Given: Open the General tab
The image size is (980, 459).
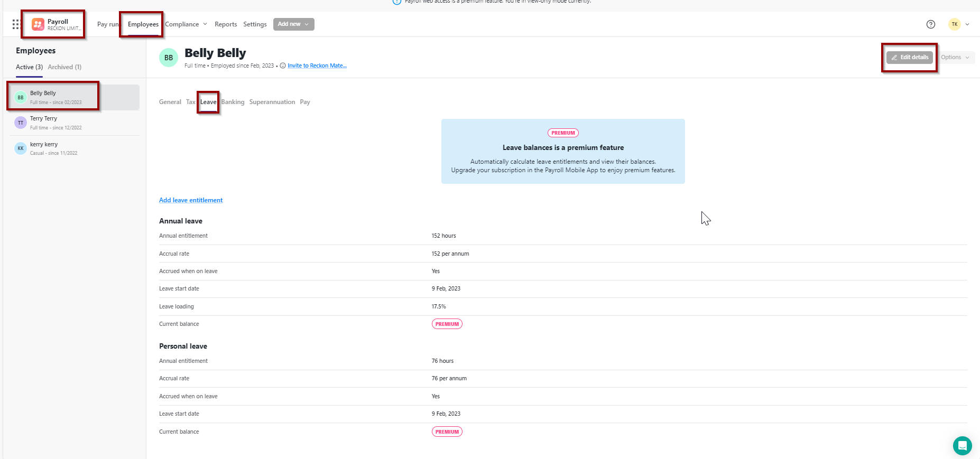Looking at the screenshot, I should [170, 102].
